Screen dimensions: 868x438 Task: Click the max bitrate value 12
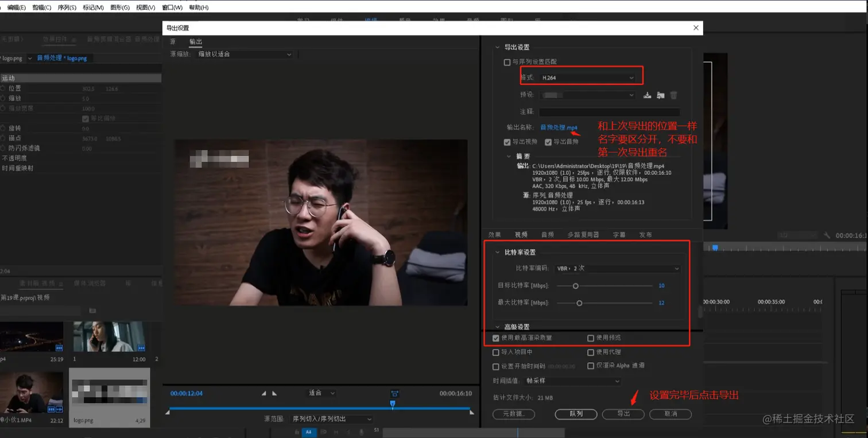[x=661, y=303]
